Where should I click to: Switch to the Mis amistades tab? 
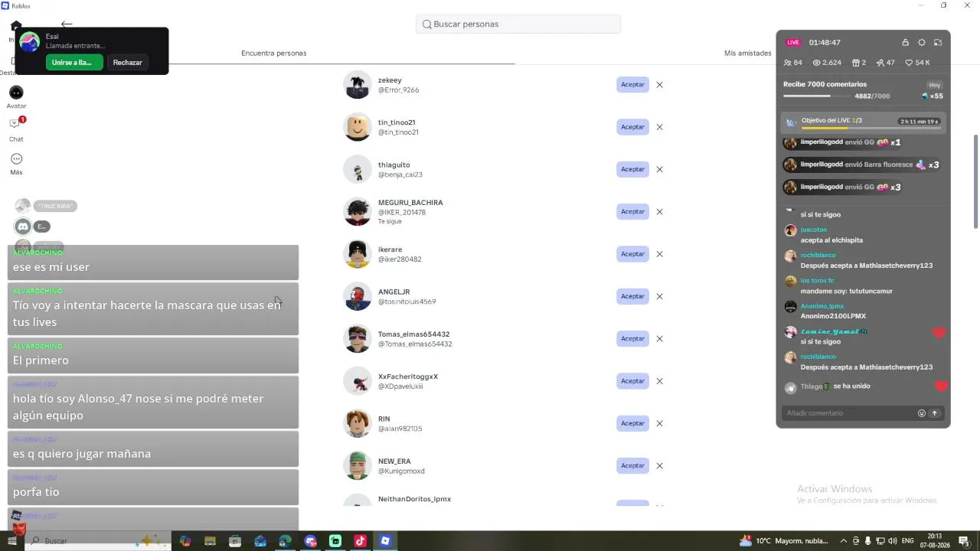point(747,54)
